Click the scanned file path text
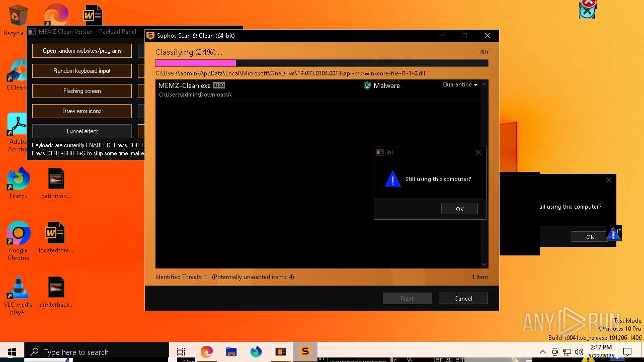 (290, 73)
